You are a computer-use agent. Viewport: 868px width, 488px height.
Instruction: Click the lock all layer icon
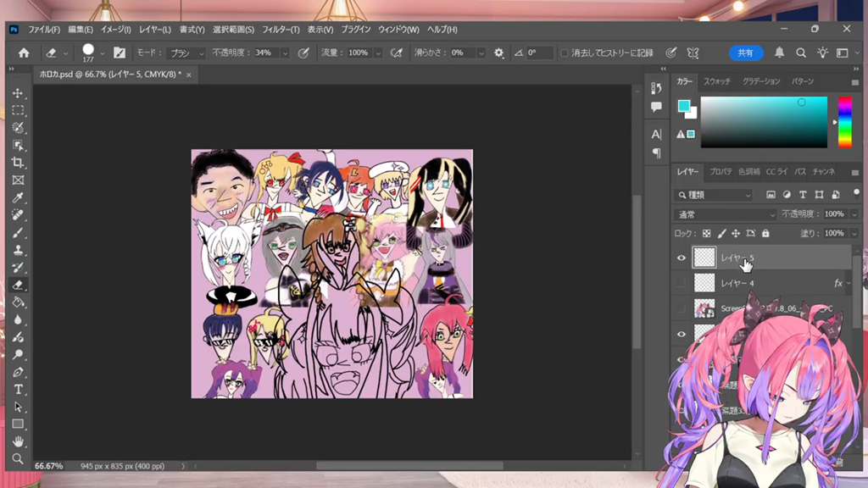(765, 234)
